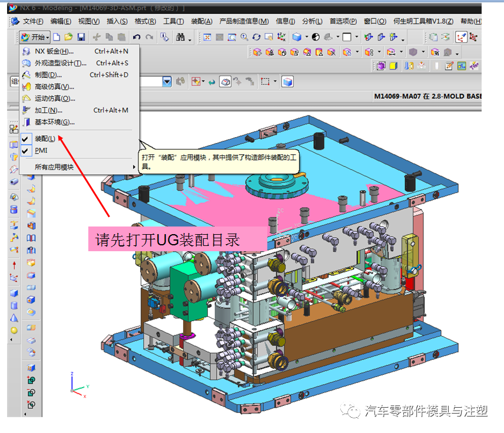The height and width of the screenshot is (433, 504).
Task: Toggle the selected blue cube selection-scope button
Action: coord(287,82)
